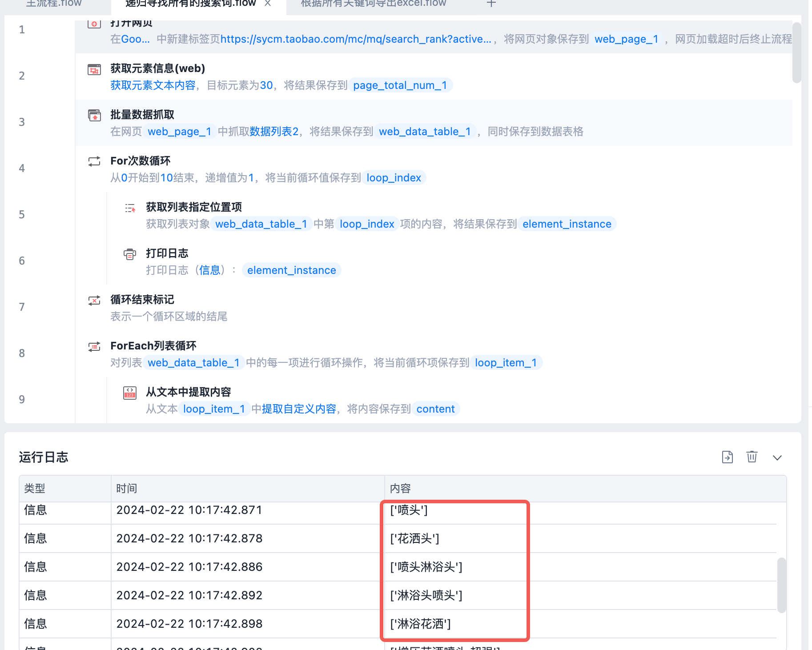Viewport: 812px width, 650px height.
Task: Collapse the 运行日志 panel
Action: [777, 457]
